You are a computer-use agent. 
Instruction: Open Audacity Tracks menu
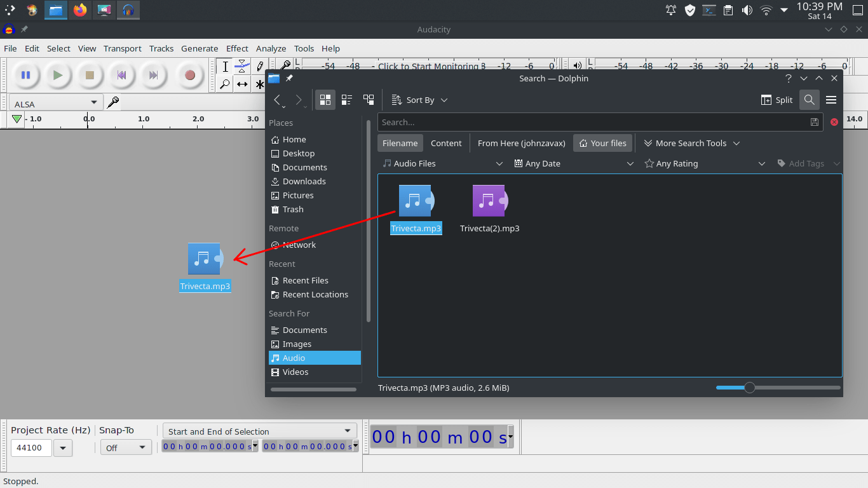161,48
